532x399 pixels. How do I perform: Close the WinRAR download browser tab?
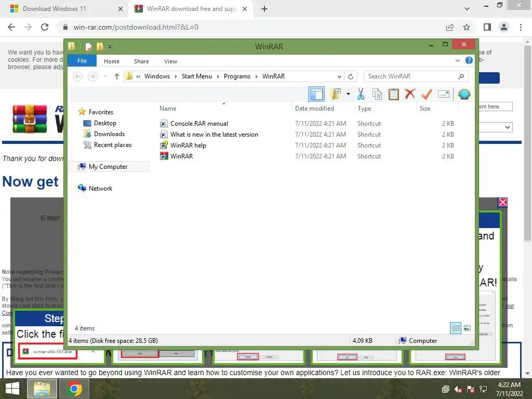point(245,9)
